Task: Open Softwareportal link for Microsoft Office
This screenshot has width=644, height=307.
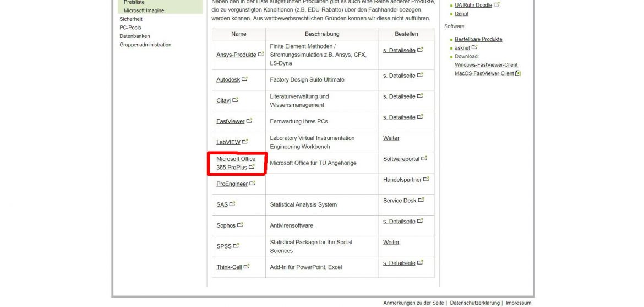Action: pyautogui.click(x=401, y=159)
